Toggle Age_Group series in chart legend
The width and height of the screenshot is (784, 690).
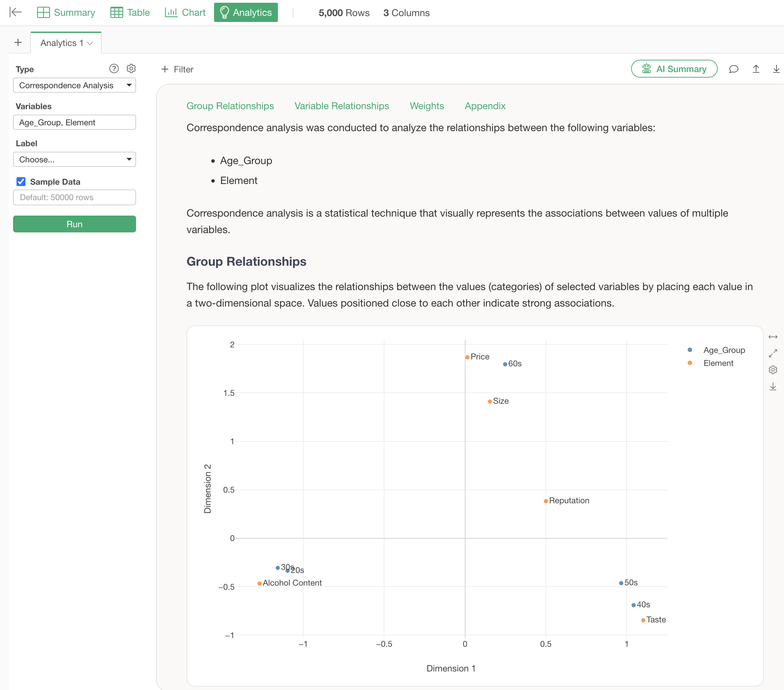pyautogui.click(x=724, y=350)
